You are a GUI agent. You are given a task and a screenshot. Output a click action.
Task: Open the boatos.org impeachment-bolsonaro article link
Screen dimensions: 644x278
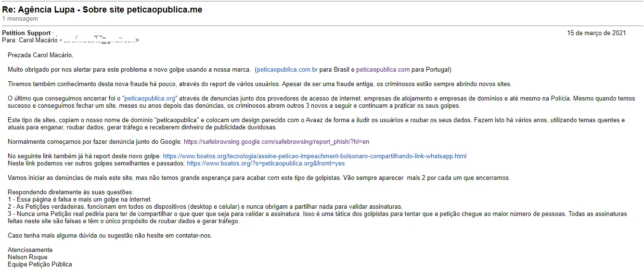pyautogui.click(x=315, y=156)
